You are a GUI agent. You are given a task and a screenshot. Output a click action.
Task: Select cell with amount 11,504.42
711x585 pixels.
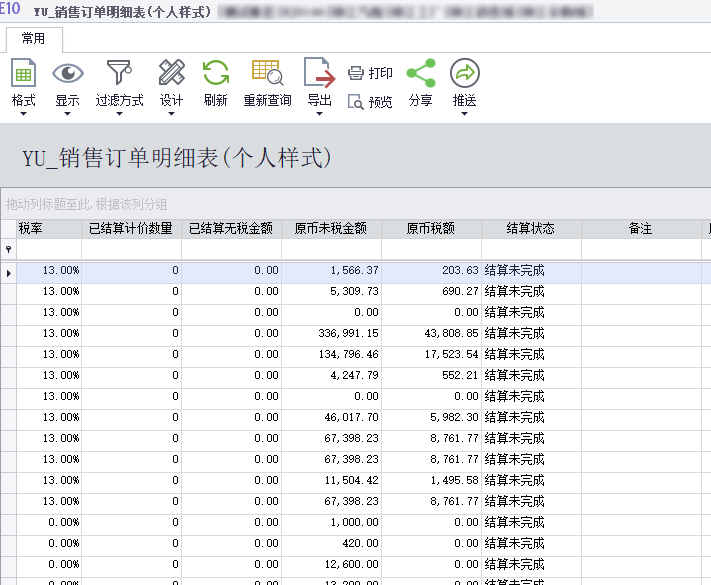[331, 481]
